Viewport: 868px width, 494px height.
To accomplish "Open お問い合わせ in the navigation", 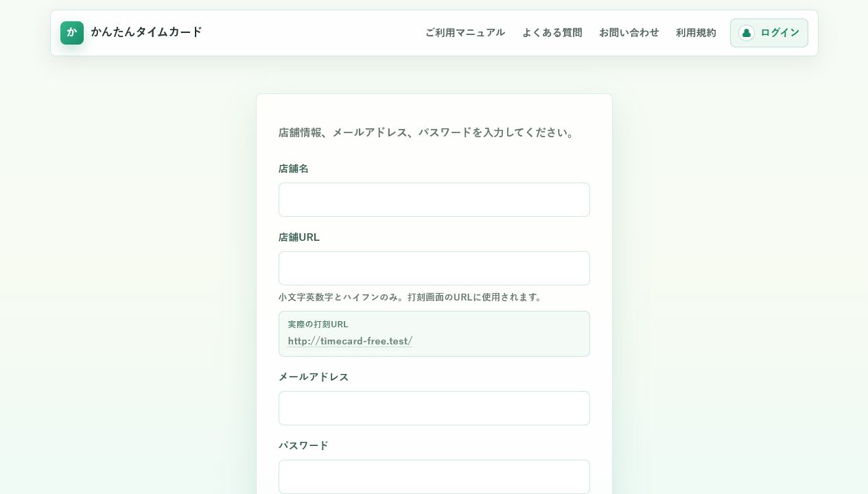I will coord(629,33).
